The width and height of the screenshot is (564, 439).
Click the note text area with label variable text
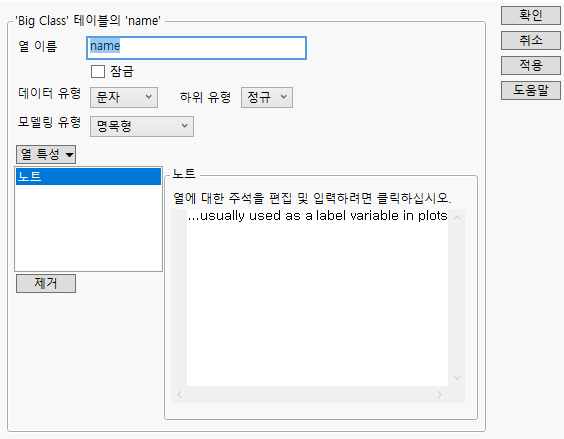click(x=317, y=297)
